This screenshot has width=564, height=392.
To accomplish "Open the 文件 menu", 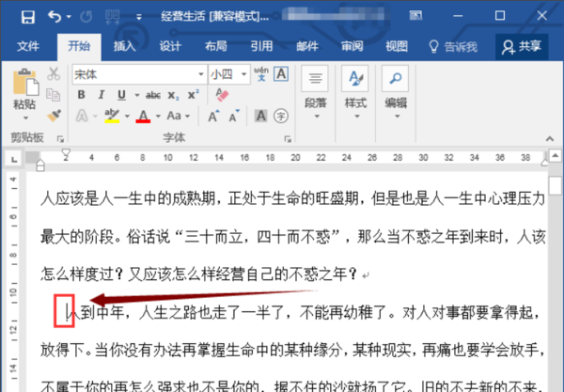I will click(27, 46).
